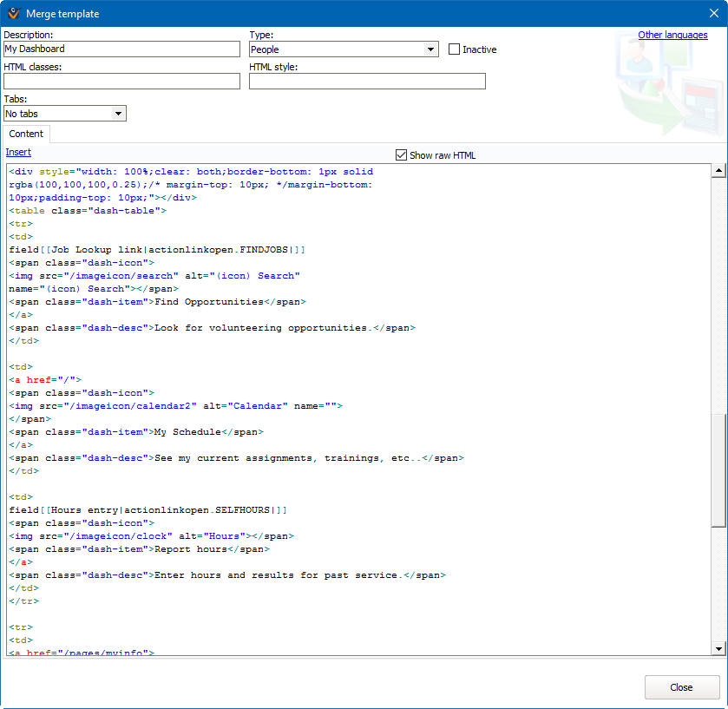Close the Merge template window with X

coord(713,14)
